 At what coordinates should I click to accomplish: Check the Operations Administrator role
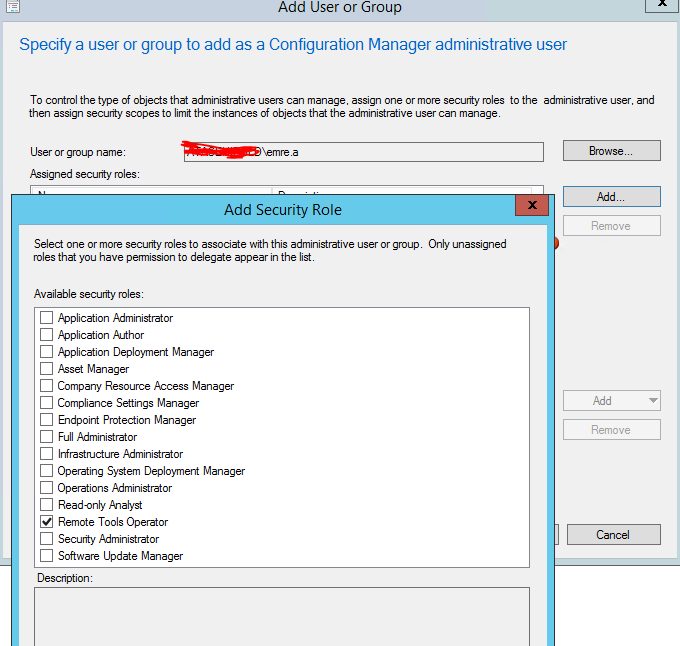pyautogui.click(x=46, y=488)
